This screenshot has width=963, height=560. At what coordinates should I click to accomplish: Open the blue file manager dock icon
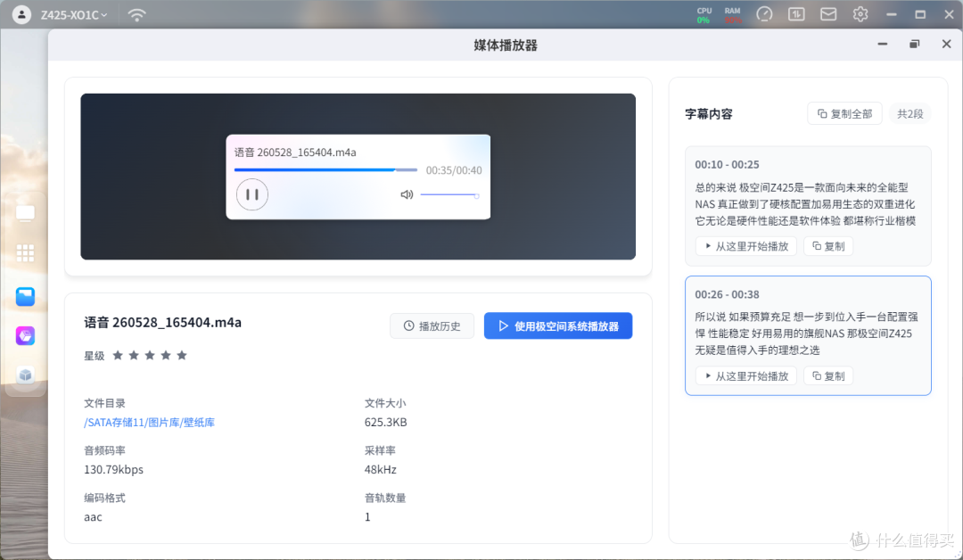coord(25,297)
